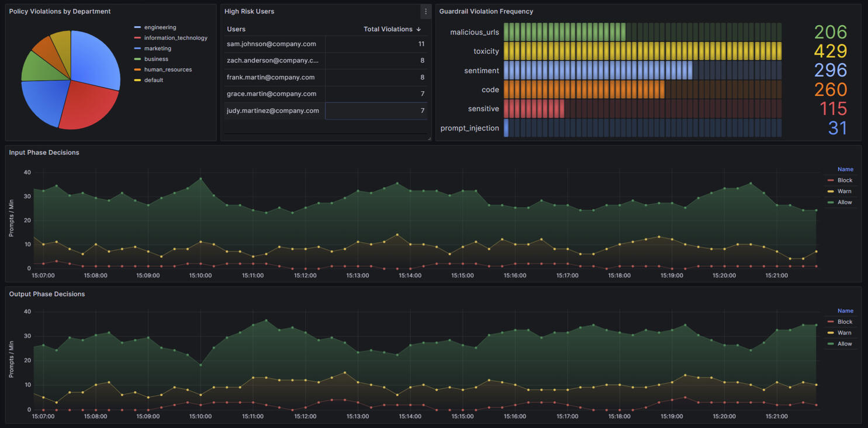This screenshot has width=868, height=428.
Task: Toggle Block series in Output Phase Decisions legend
Action: (845, 322)
